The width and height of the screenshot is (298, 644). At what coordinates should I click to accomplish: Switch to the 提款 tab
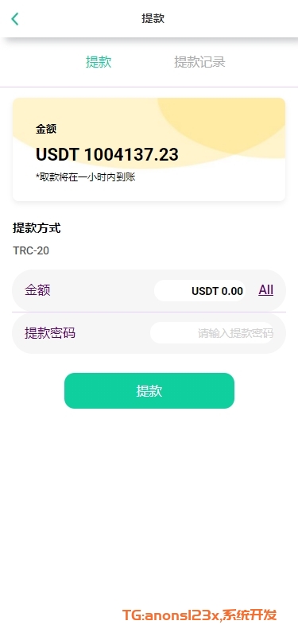click(x=99, y=62)
